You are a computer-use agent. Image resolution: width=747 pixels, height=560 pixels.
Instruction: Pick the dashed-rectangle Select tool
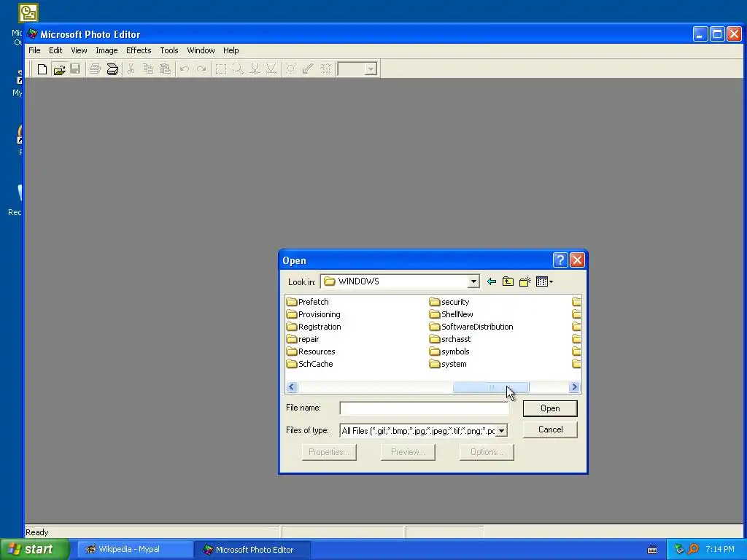pyautogui.click(x=220, y=69)
